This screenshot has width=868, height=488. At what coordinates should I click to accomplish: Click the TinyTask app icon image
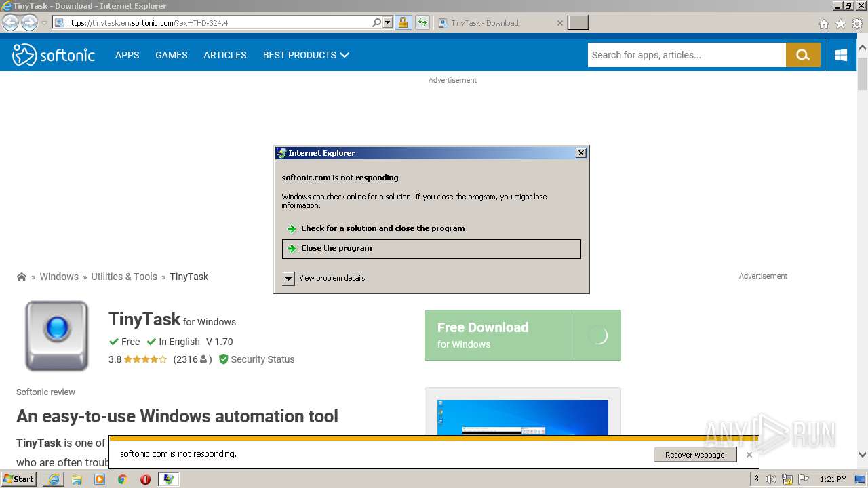click(x=57, y=336)
